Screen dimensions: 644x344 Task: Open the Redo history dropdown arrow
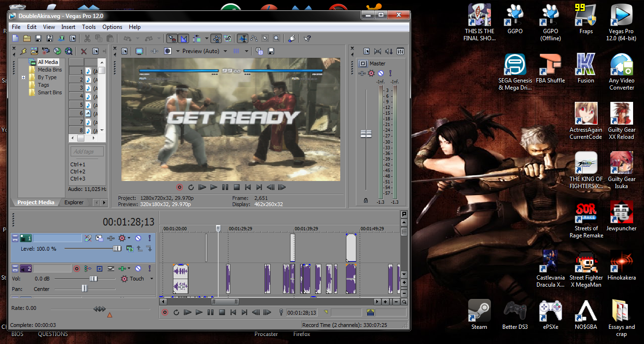(x=159, y=38)
